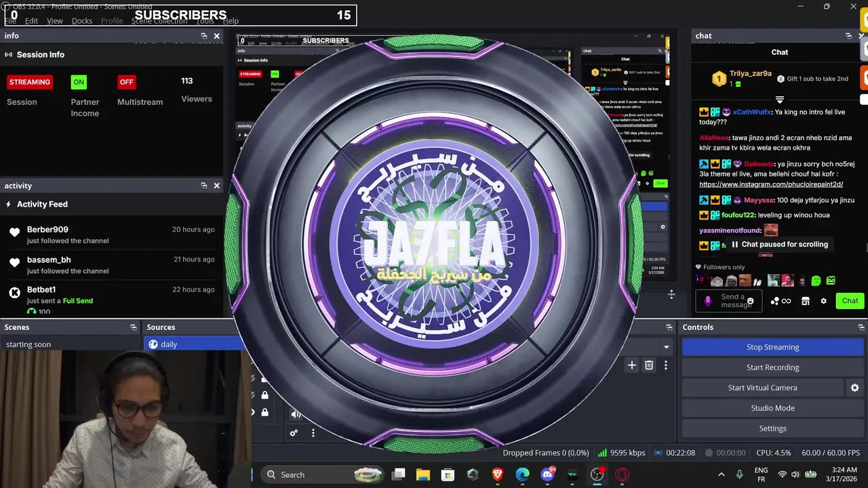Click the heart icon next to Berber909

(14, 232)
